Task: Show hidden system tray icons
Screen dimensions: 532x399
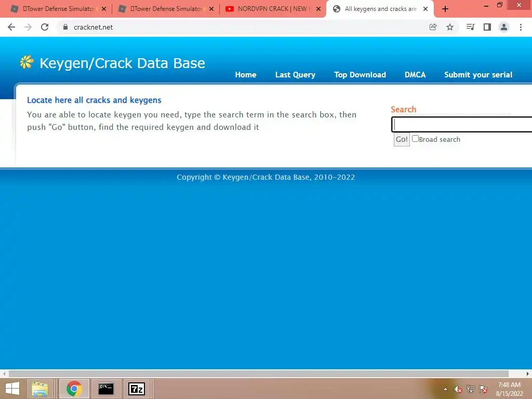Action: pyautogui.click(x=445, y=389)
